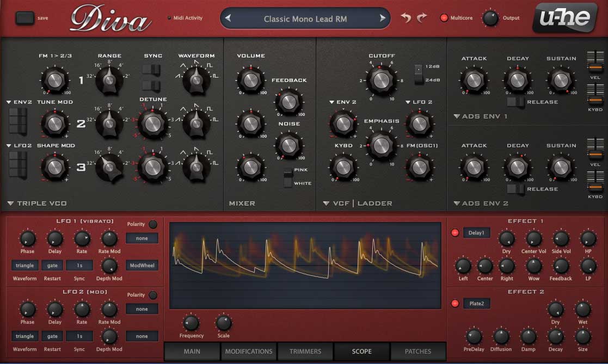
Task: Click the oscillator 1 upper Sync switch
Action: coord(151,70)
